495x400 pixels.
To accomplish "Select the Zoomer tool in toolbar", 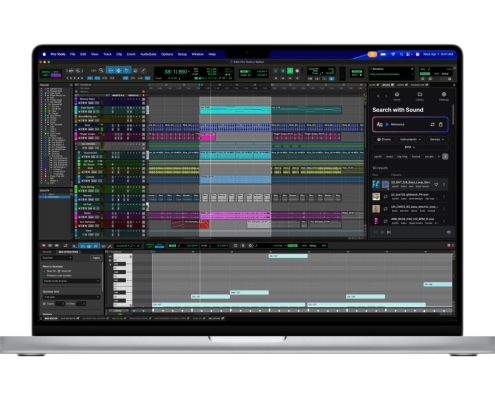I will [x=101, y=71].
